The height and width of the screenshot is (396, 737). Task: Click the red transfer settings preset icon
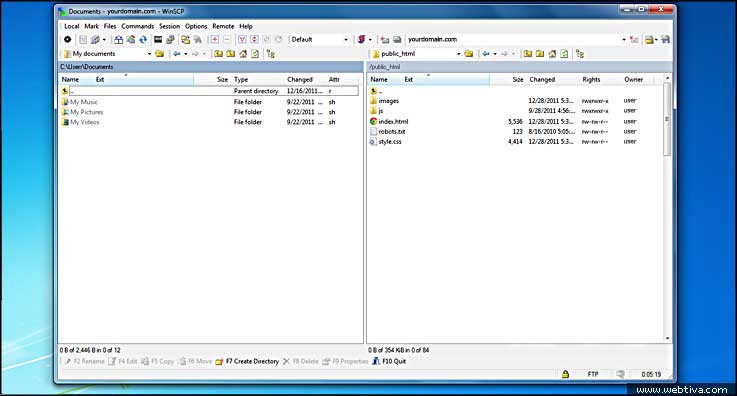pyautogui.click(x=361, y=39)
